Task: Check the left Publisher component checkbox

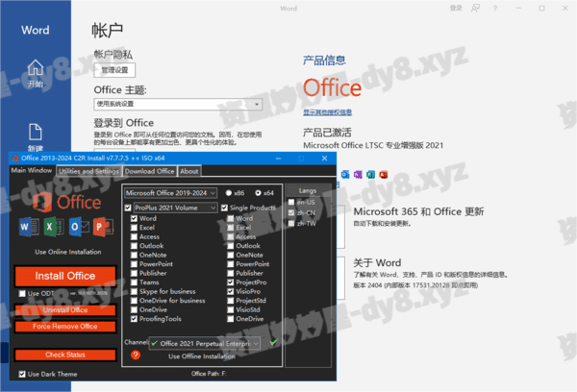Action: tap(134, 273)
